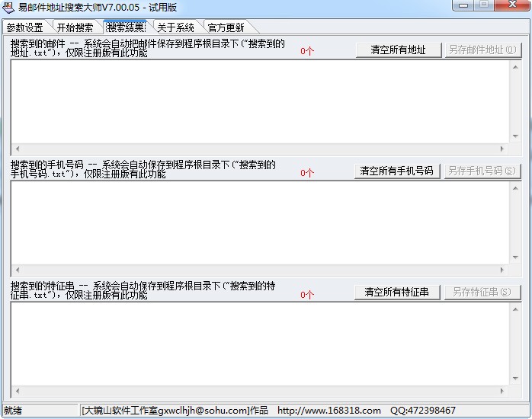Click down arrow of phone list scrollbar
This screenshot has width=532, height=419.
click(515, 257)
